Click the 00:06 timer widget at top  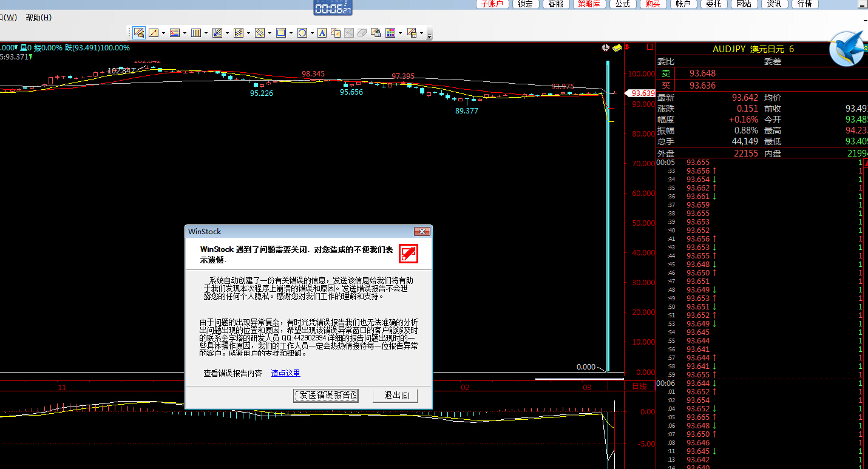tap(333, 8)
